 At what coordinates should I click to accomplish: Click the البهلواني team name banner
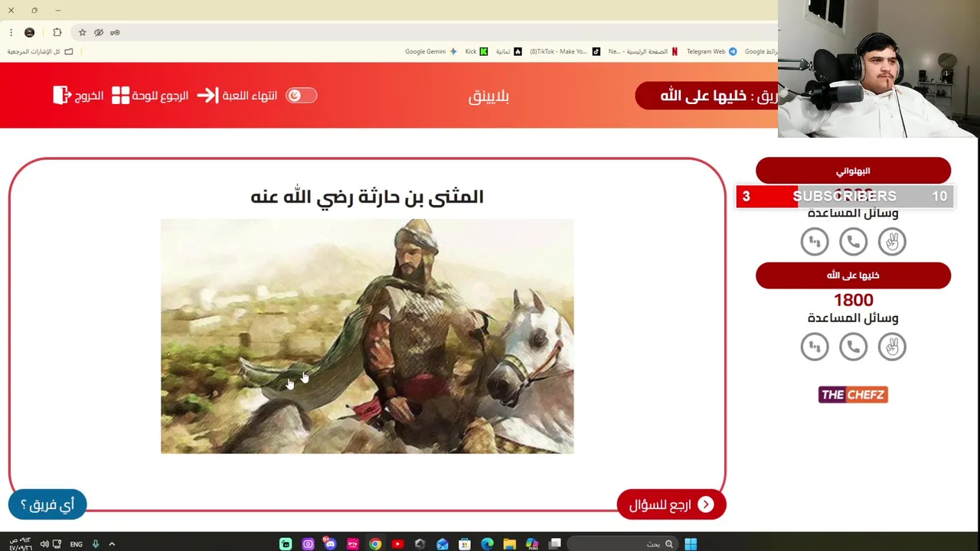pos(853,171)
